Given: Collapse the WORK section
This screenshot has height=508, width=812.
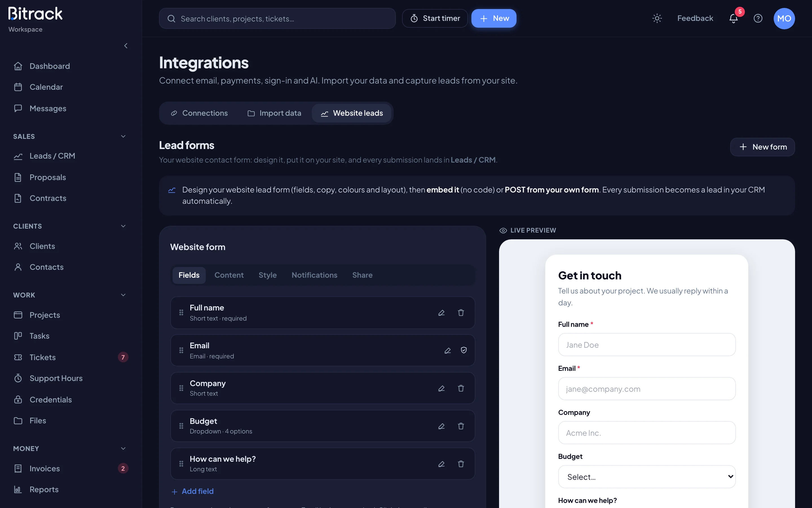Looking at the screenshot, I should pyautogui.click(x=123, y=295).
